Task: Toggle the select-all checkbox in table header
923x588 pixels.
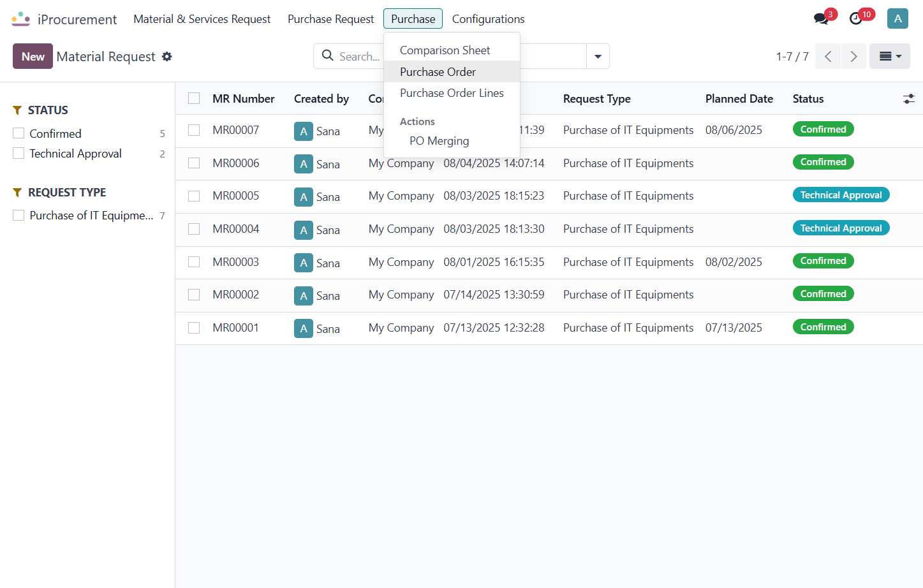Action: [x=194, y=98]
